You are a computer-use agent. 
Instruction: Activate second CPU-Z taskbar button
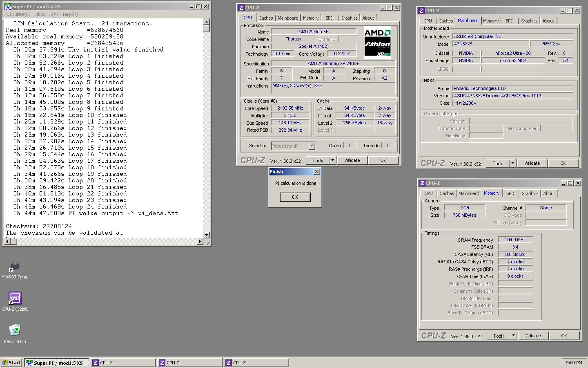click(190, 363)
